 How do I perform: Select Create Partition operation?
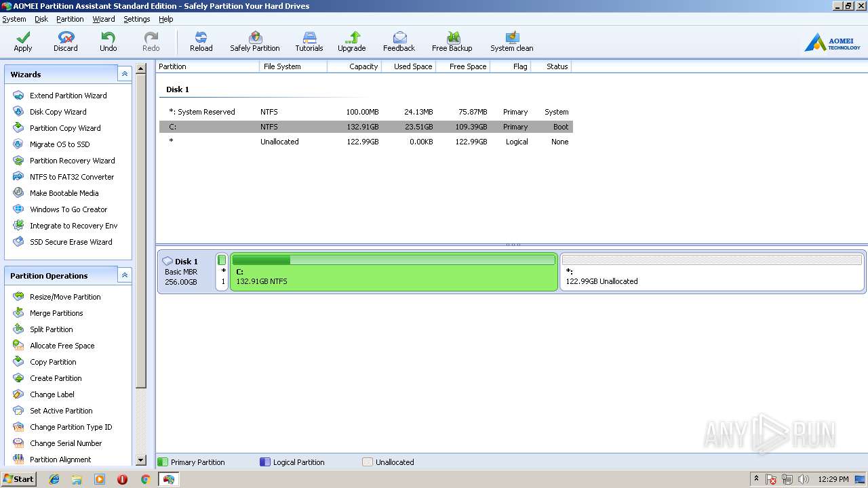56,378
